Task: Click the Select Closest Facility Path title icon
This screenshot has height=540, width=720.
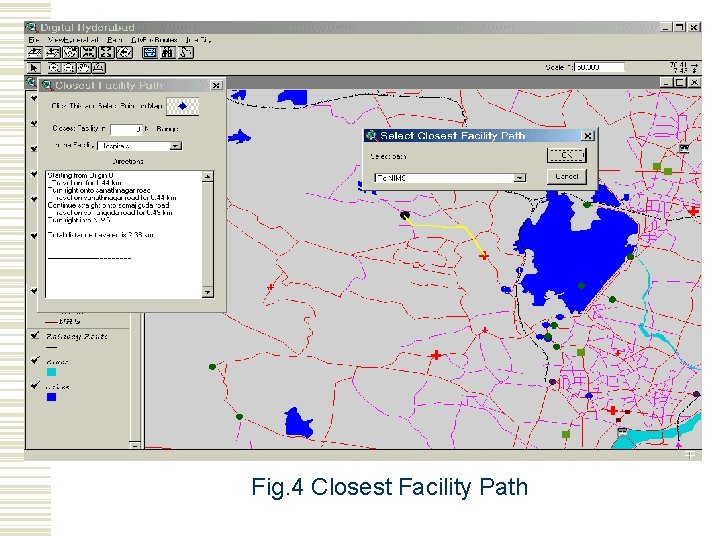Action: point(371,135)
